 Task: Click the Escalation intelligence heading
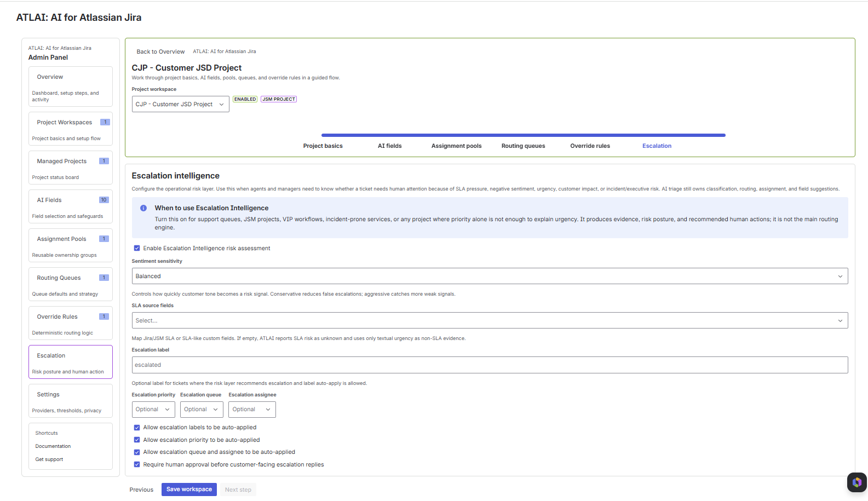[176, 176]
